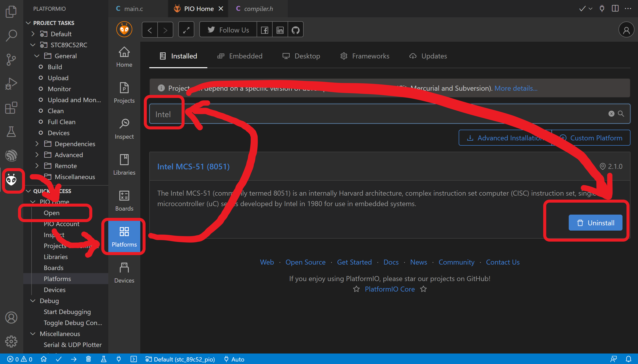Collapse the STC89C52RC environment
The image size is (638, 364).
[x=33, y=45]
